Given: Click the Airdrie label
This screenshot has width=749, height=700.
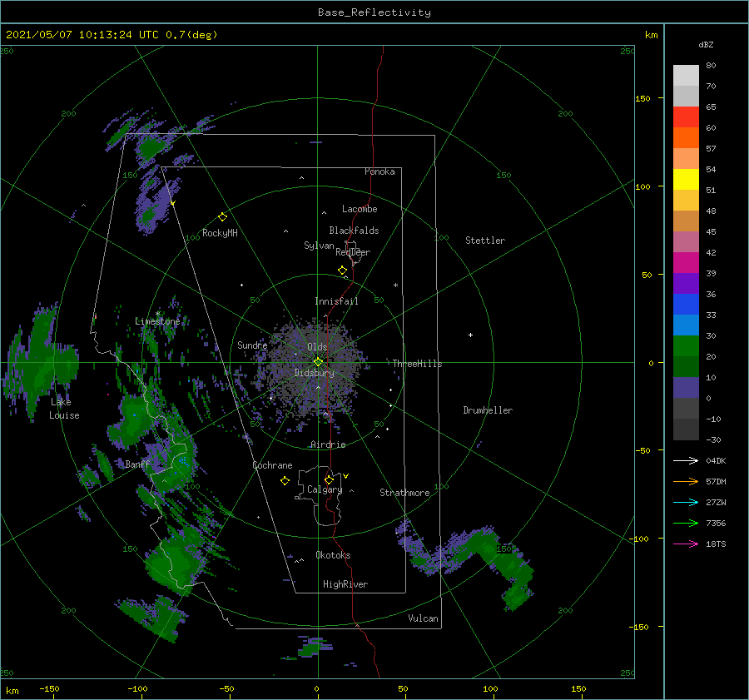Looking at the screenshot, I should [328, 444].
